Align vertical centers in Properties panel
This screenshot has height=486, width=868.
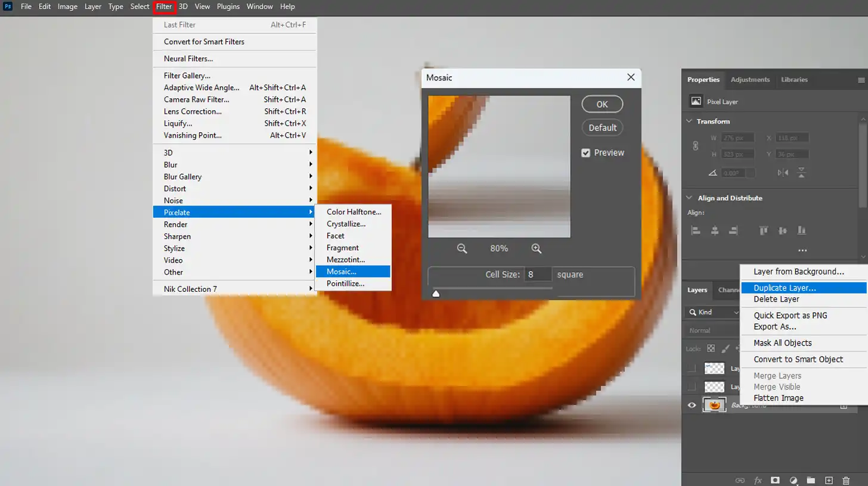[782, 230]
